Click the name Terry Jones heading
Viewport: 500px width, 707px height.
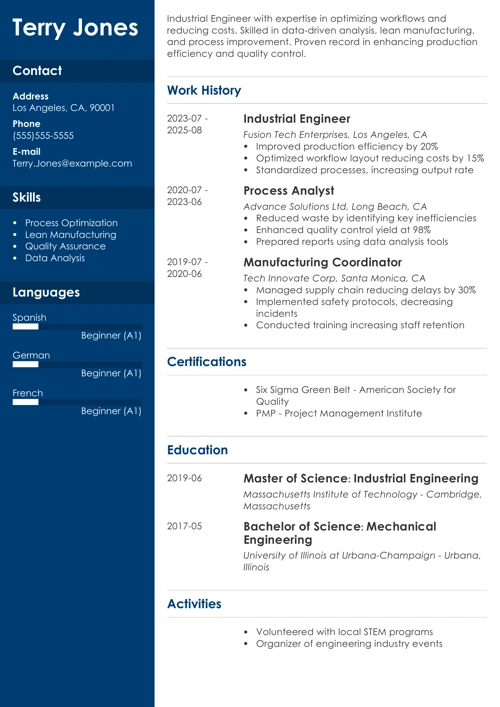tap(75, 28)
